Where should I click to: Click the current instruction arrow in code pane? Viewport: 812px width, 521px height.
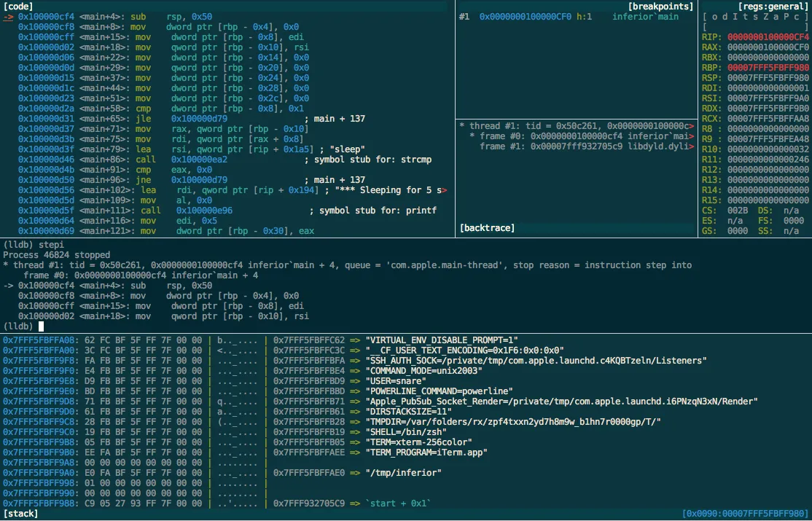pyautogui.click(x=9, y=17)
